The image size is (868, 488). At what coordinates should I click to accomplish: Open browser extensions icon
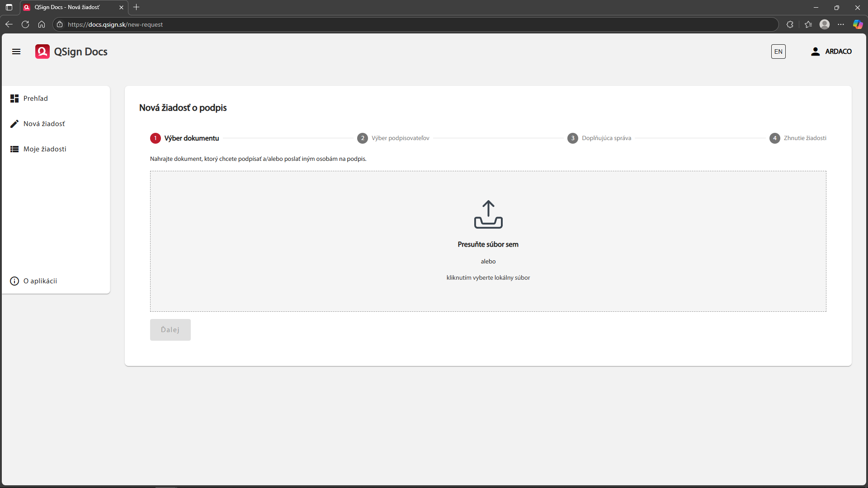point(790,24)
